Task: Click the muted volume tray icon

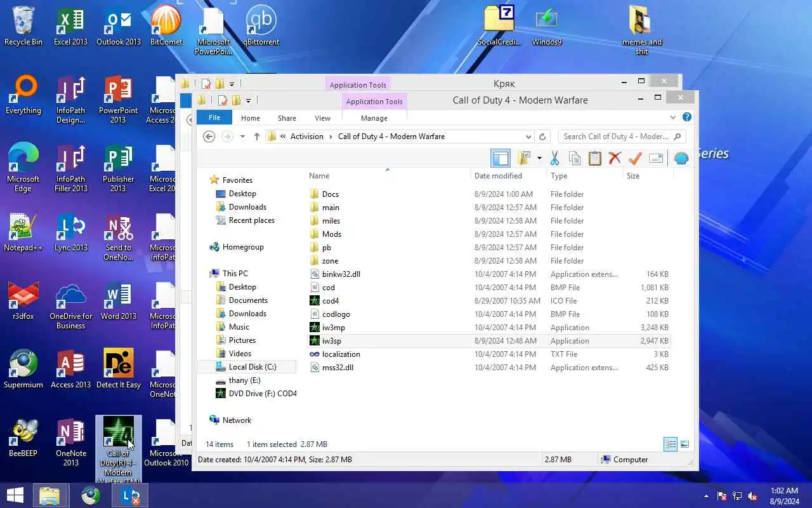Action: click(x=752, y=496)
